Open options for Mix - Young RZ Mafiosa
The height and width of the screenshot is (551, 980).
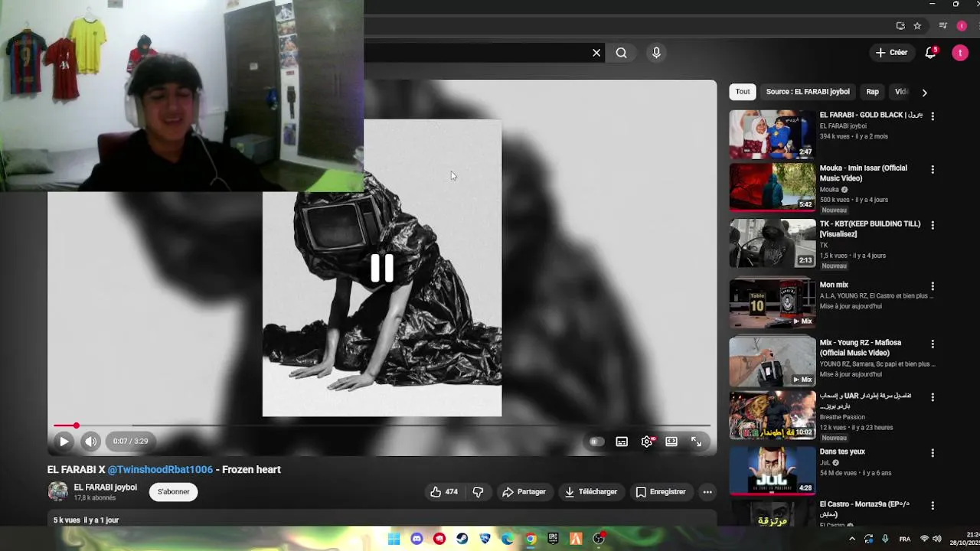(933, 344)
